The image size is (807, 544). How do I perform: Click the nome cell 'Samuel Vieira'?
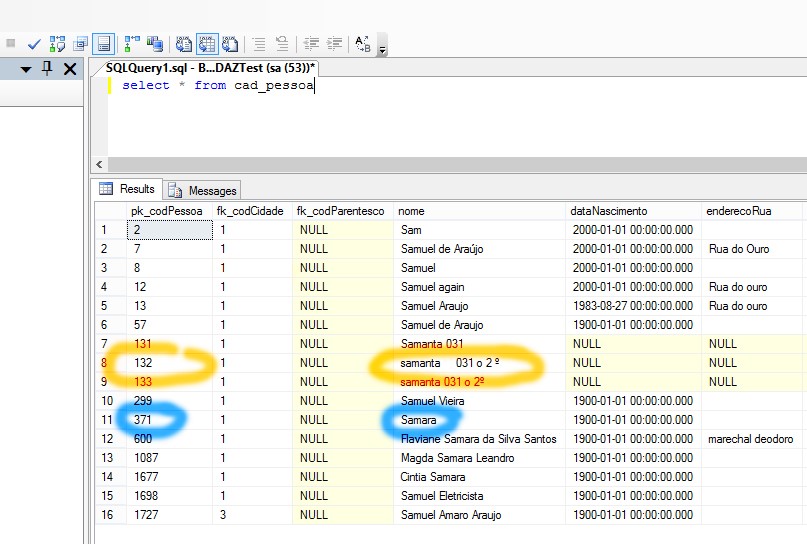click(479, 401)
